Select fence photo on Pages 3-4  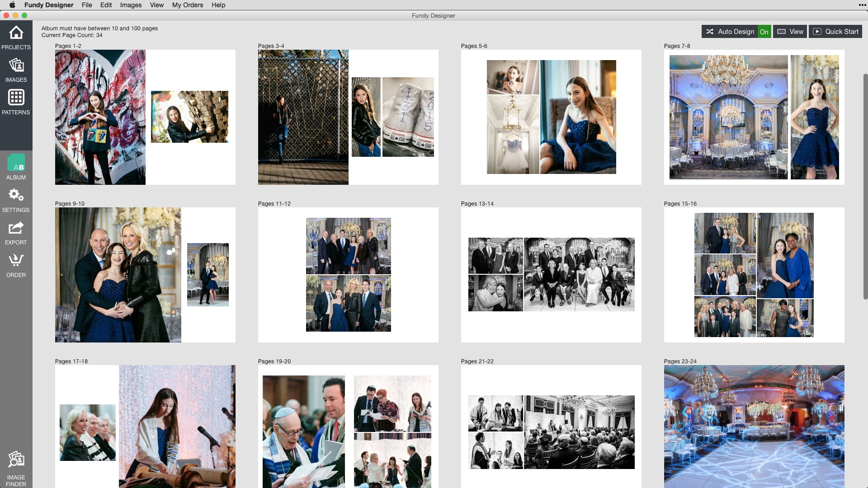pos(303,117)
